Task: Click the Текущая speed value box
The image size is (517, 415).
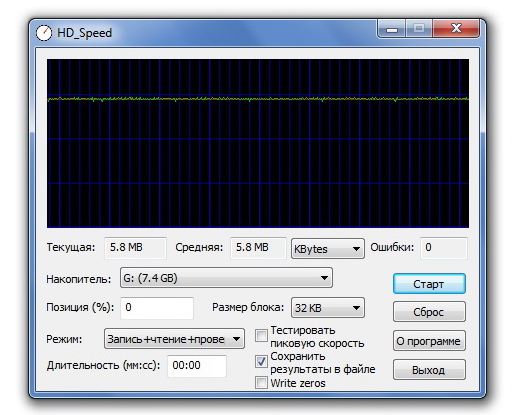Action: click(135, 248)
